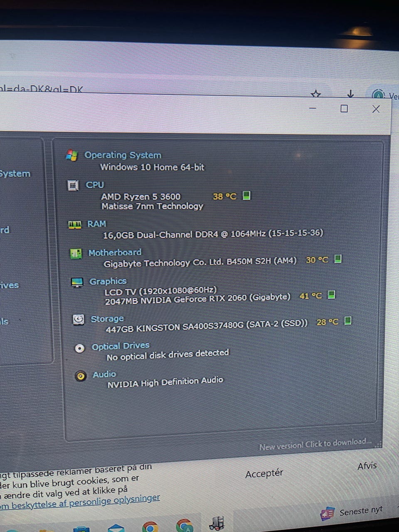Open the Optical Drives section link

(x=121, y=346)
